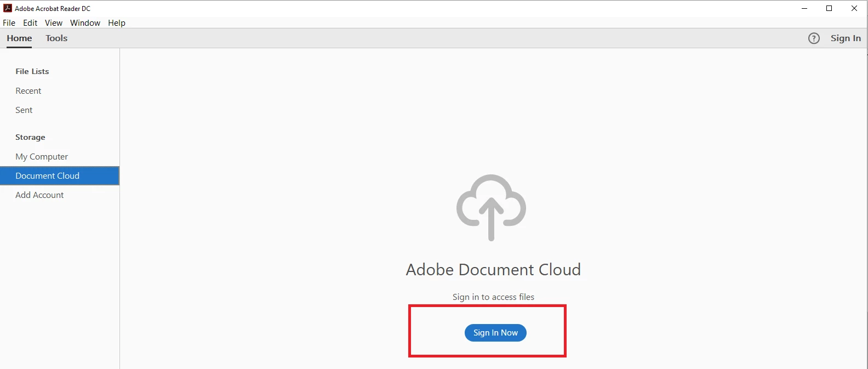This screenshot has width=868, height=369.
Task: Select Document Cloud under Storage
Action: tap(60, 176)
